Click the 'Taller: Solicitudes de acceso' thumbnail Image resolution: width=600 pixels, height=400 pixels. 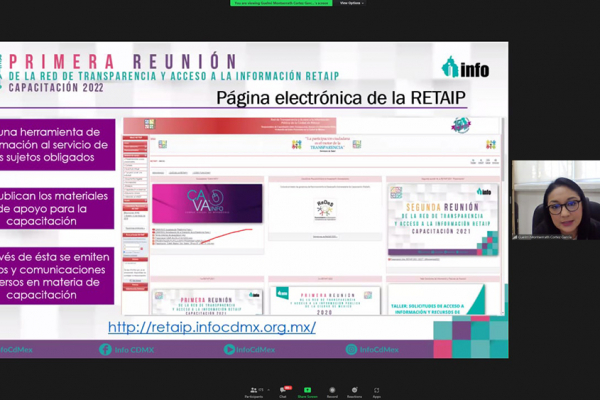(436, 300)
